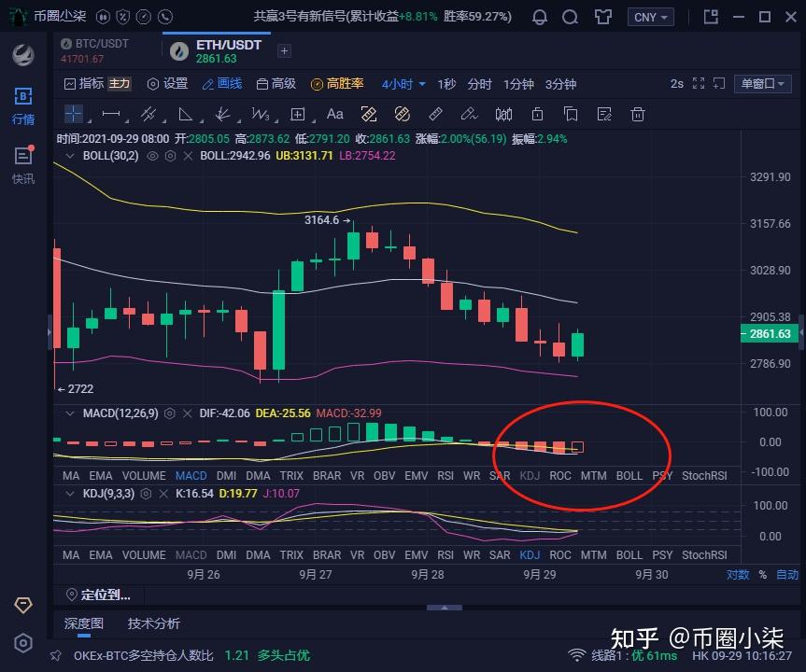Select the crosshair cursor tool
The image size is (806, 672).
click(73, 114)
